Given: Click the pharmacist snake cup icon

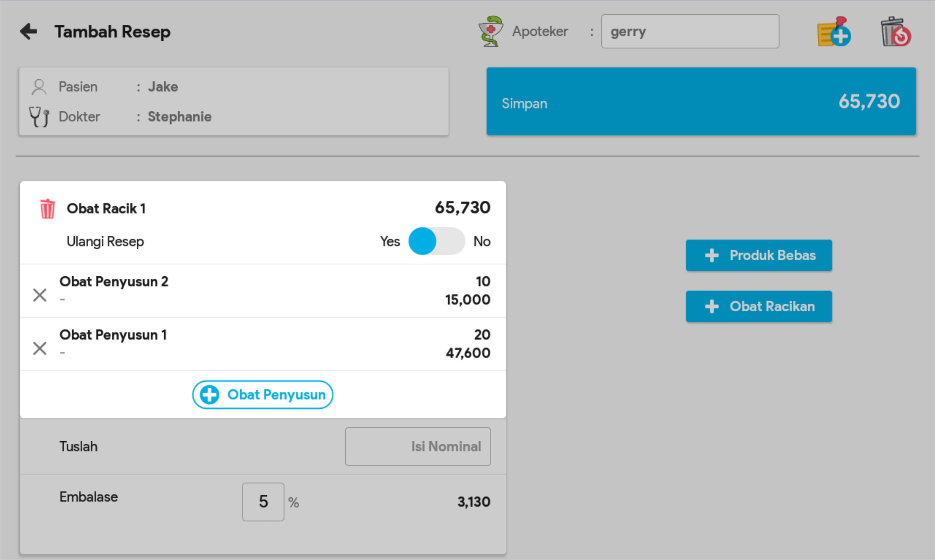Looking at the screenshot, I should click(490, 31).
